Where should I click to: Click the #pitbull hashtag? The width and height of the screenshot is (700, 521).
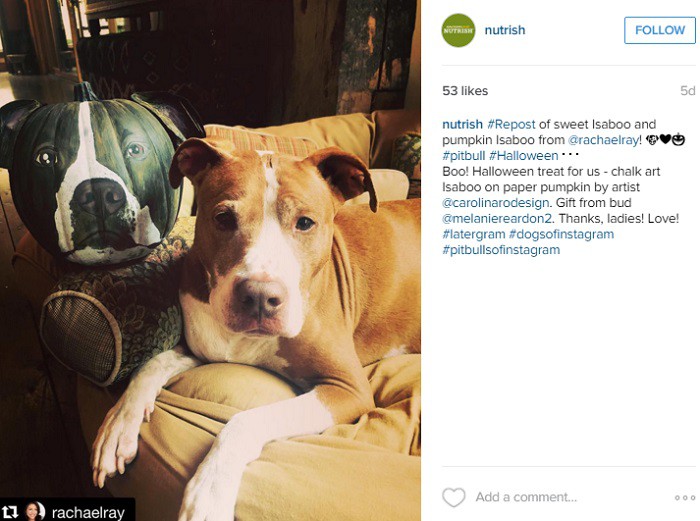(x=463, y=155)
